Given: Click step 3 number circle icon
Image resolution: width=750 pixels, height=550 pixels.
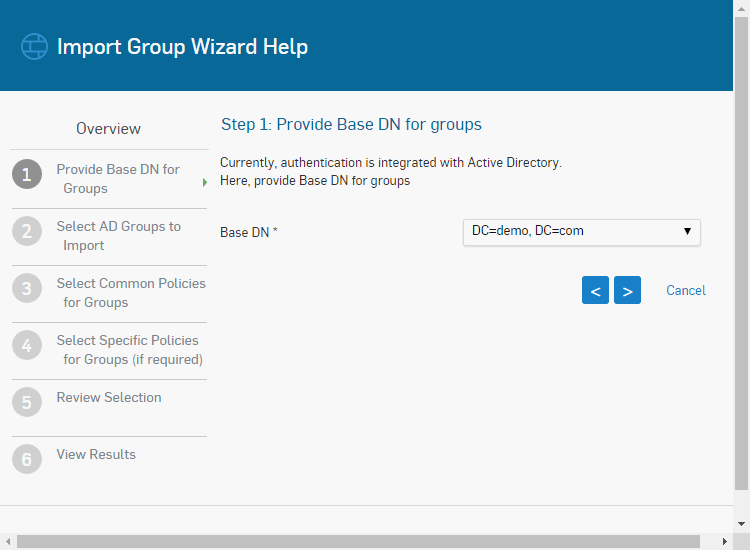Looking at the screenshot, I should pos(27,288).
